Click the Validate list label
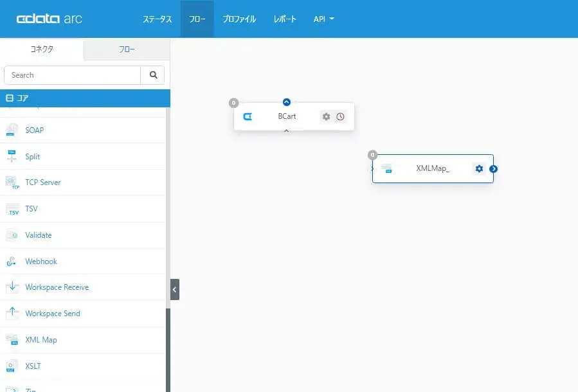This screenshot has width=578, height=392. pos(39,235)
